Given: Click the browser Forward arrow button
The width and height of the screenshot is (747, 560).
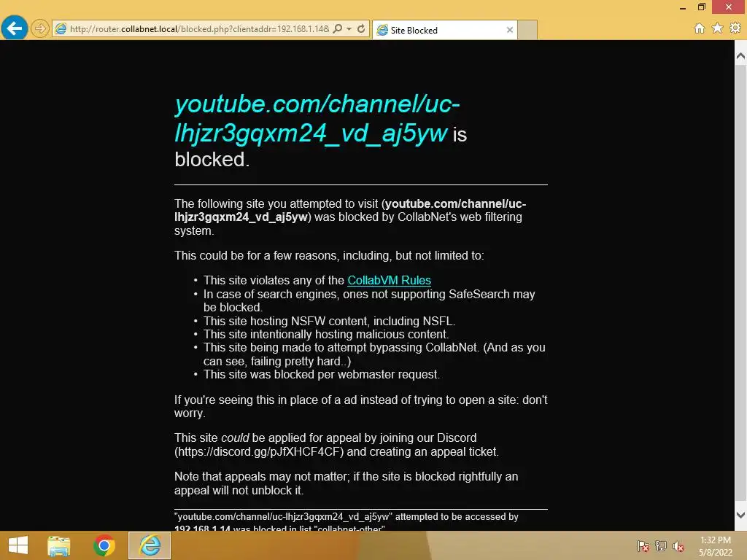Looking at the screenshot, I should pyautogui.click(x=40, y=28).
